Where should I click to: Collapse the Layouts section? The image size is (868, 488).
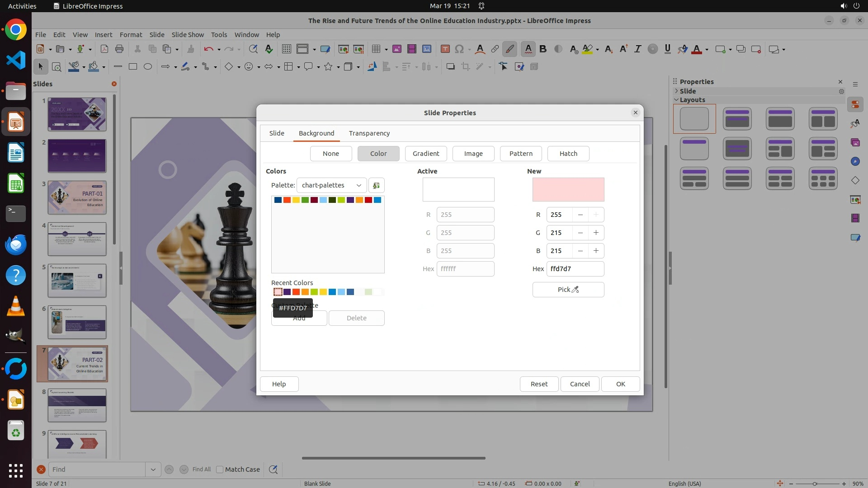point(676,100)
